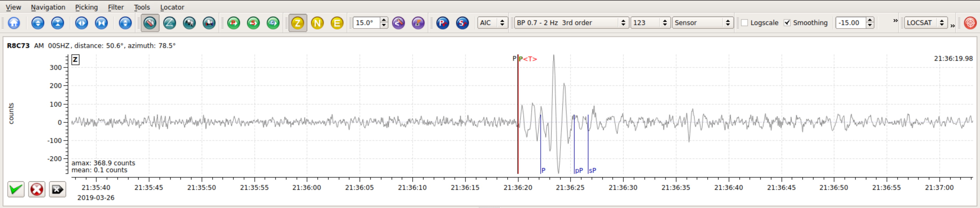Click the green P arrow align icon
Screen dimensions: 980x208
tap(234, 23)
